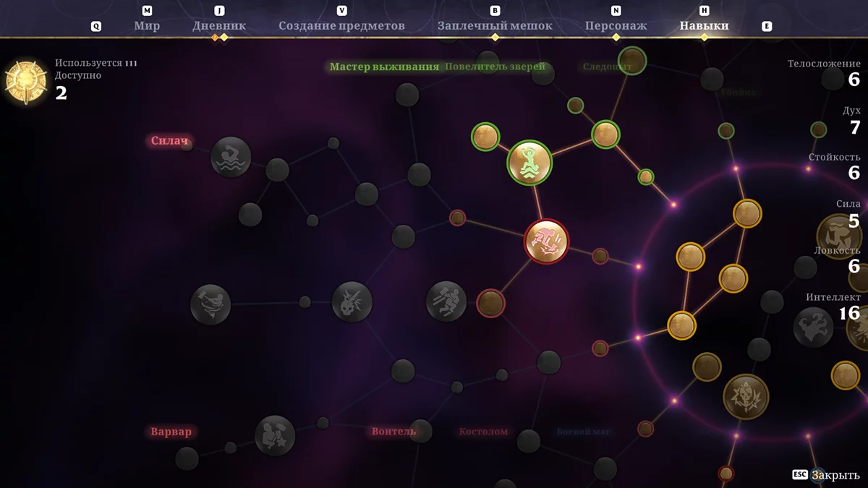Select the grey hammer whirlwind skill node
The image size is (868, 488).
tap(210, 304)
